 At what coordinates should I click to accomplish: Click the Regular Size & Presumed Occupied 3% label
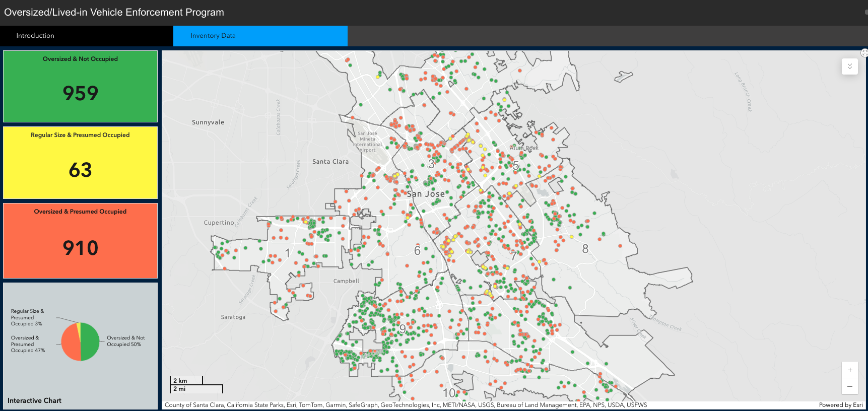(27, 317)
